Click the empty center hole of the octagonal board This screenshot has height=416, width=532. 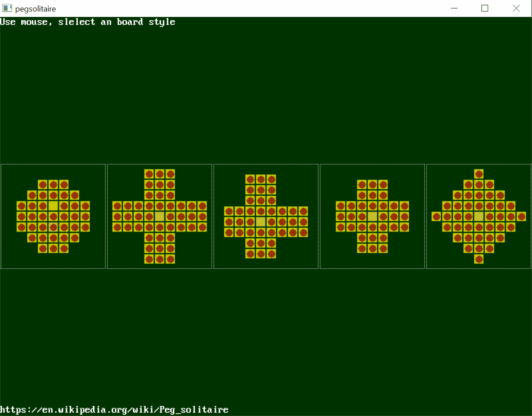[53, 206]
